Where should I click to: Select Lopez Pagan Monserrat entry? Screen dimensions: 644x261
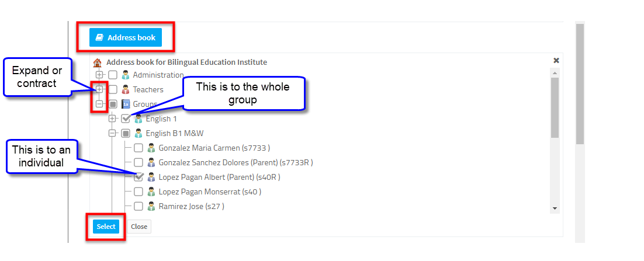210,192
